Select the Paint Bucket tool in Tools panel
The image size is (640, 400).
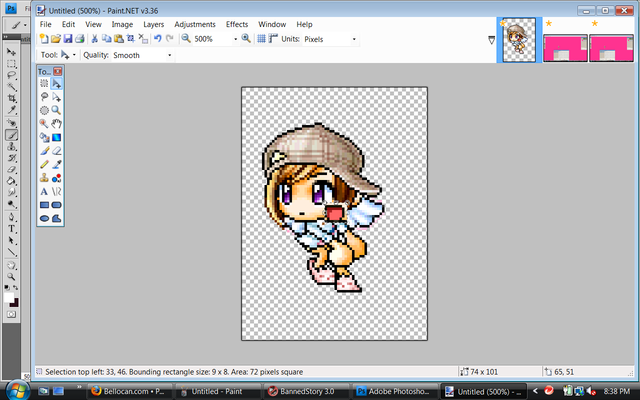tap(44, 137)
